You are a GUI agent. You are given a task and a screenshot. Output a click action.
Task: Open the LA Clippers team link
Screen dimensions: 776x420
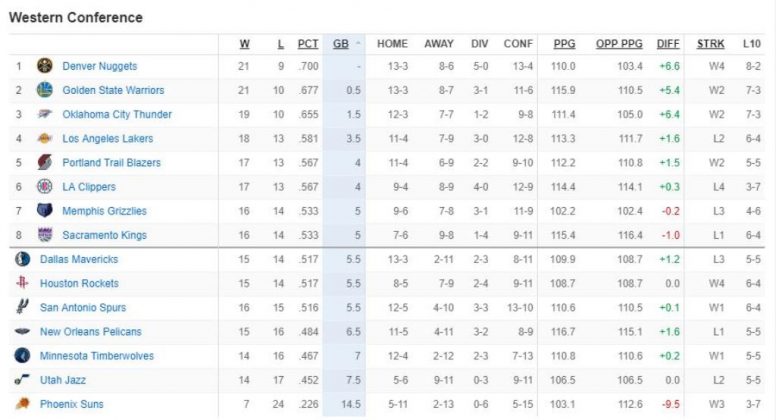[x=89, y=187]
